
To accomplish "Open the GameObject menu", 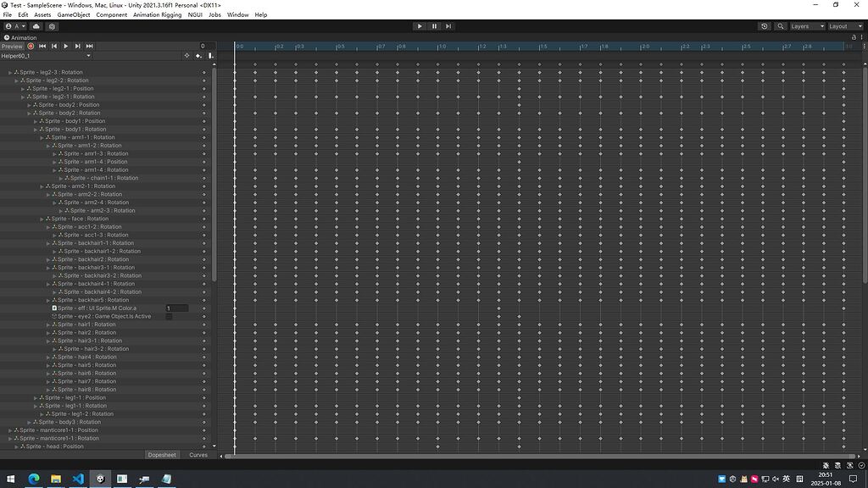I will (x=74, y=14).
